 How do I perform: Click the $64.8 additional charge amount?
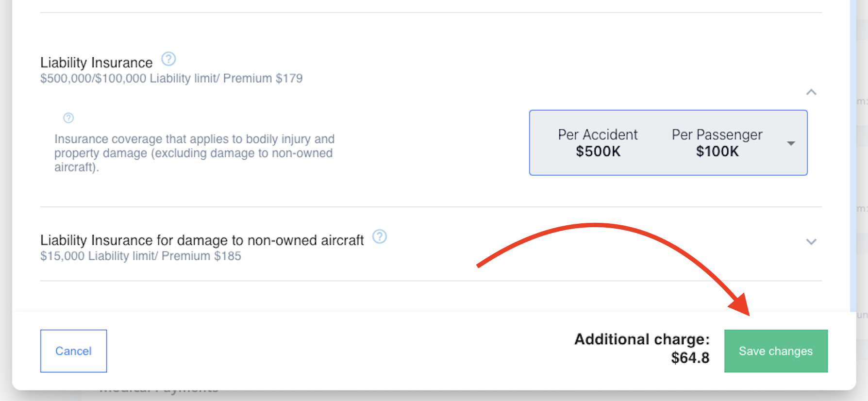click(x=690, y=358)
